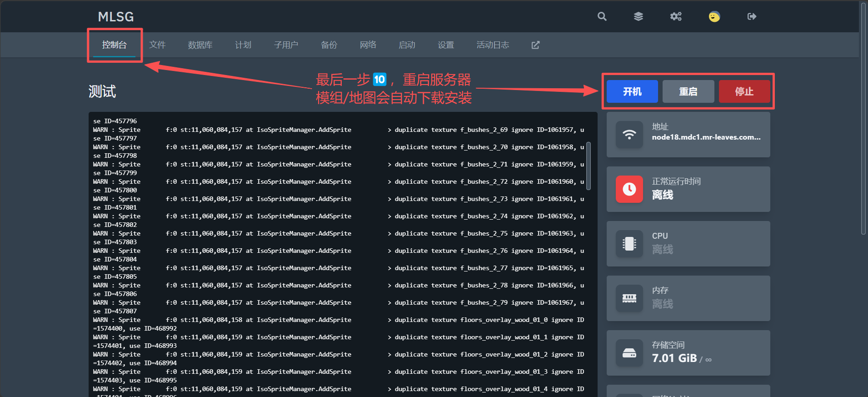
Task: Open the 数据库 tab
Action: [x=200, y=45]
